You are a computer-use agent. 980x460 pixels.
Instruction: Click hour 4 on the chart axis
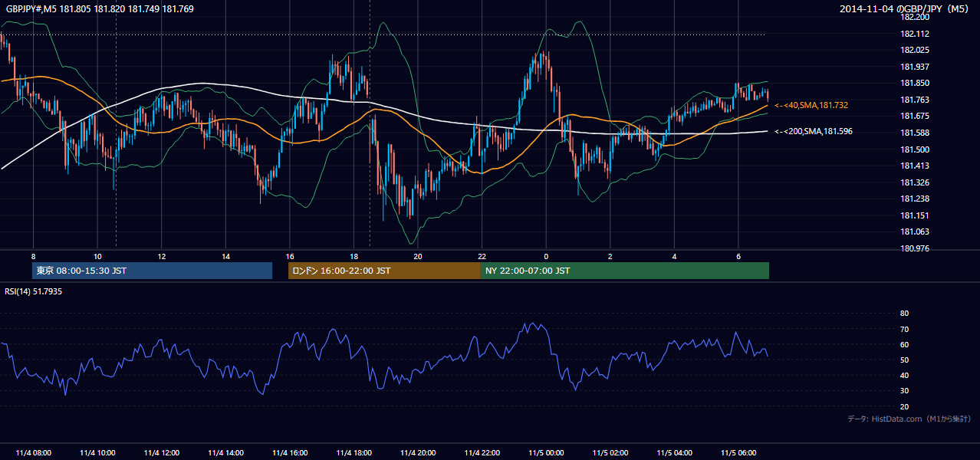click(674, 256)
